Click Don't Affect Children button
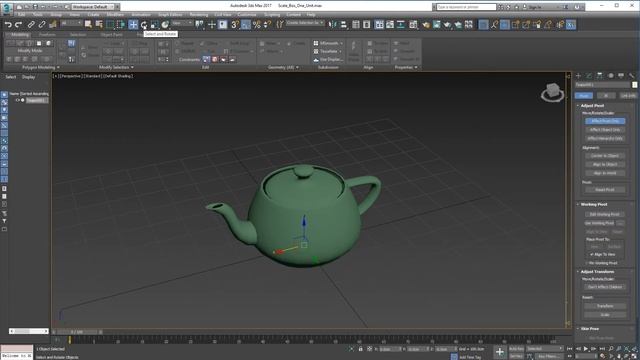The image size is (640, 360). point(605,287)
